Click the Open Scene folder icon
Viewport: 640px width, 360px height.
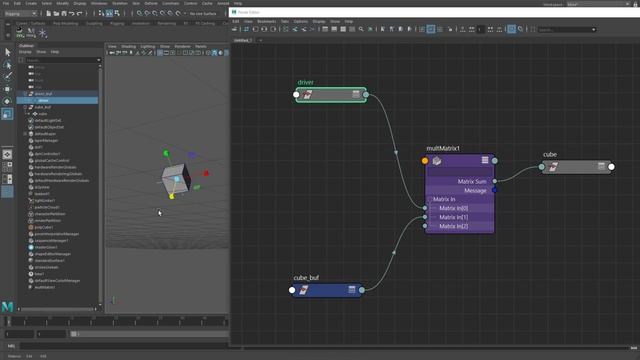point(56,13)
